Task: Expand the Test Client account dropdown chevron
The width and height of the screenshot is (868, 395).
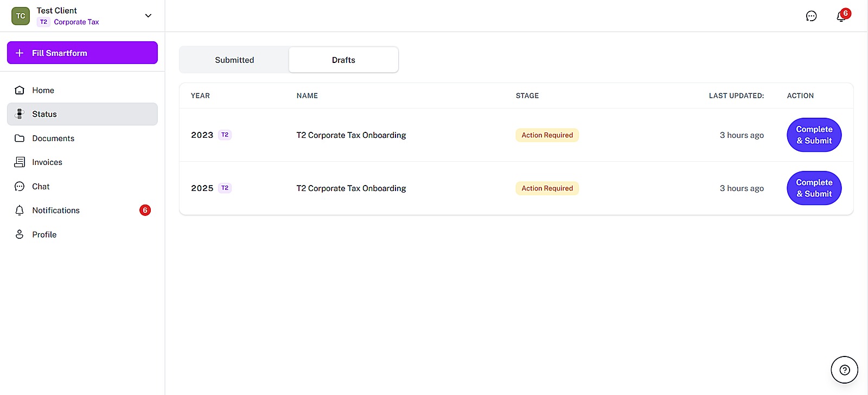Action: [148, 16]
